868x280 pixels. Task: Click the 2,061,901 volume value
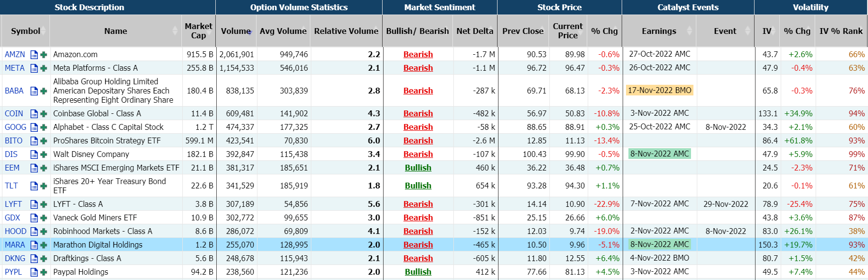tap(237, 55)
